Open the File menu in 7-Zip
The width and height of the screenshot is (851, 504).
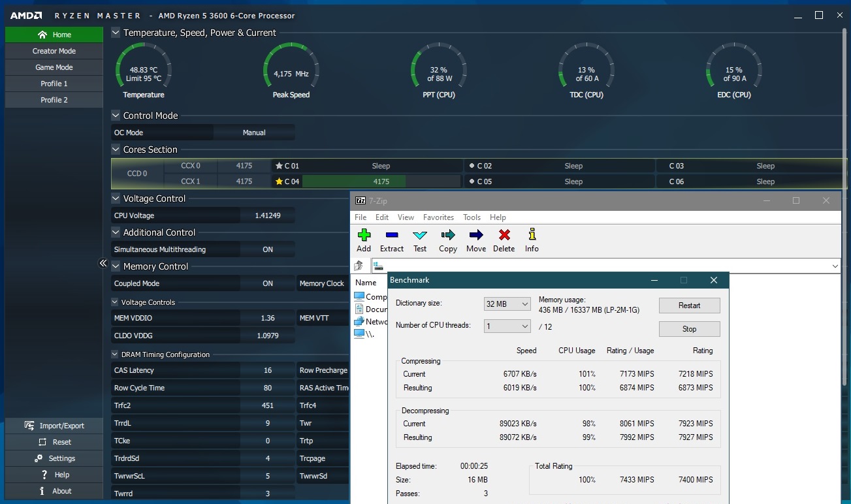361,217
